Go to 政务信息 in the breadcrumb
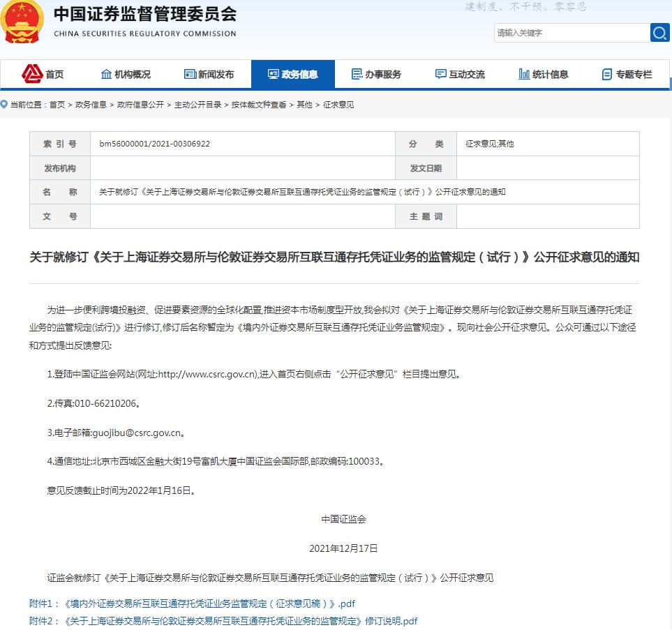672x630 pixels. pos(91,105)
